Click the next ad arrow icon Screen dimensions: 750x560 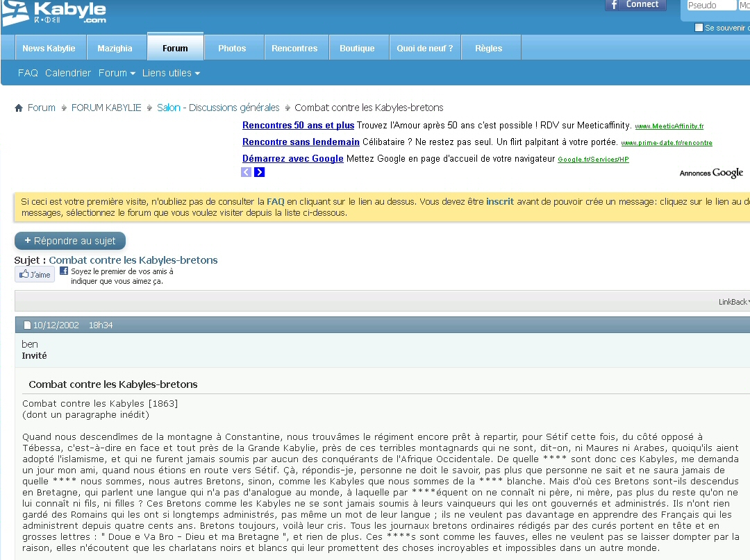coord(260,172)
